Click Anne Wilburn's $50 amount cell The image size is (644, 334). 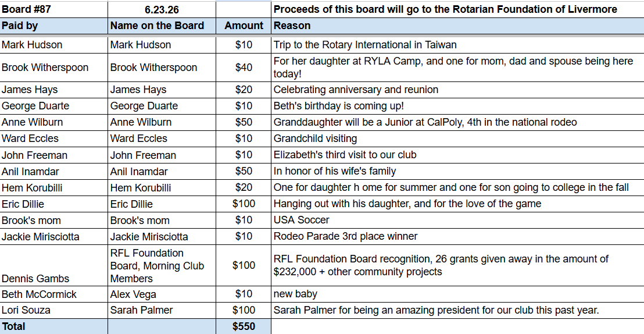244,123
